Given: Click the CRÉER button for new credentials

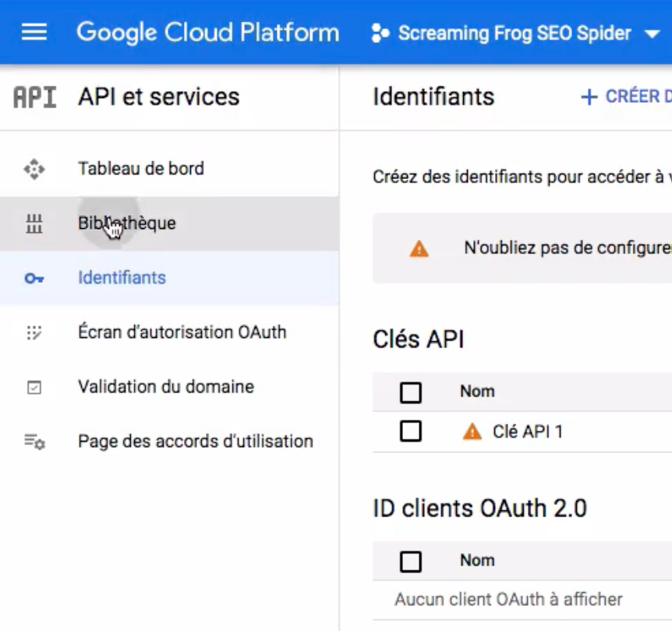Looking at the screenshot, I should click(x=626, y=97).
